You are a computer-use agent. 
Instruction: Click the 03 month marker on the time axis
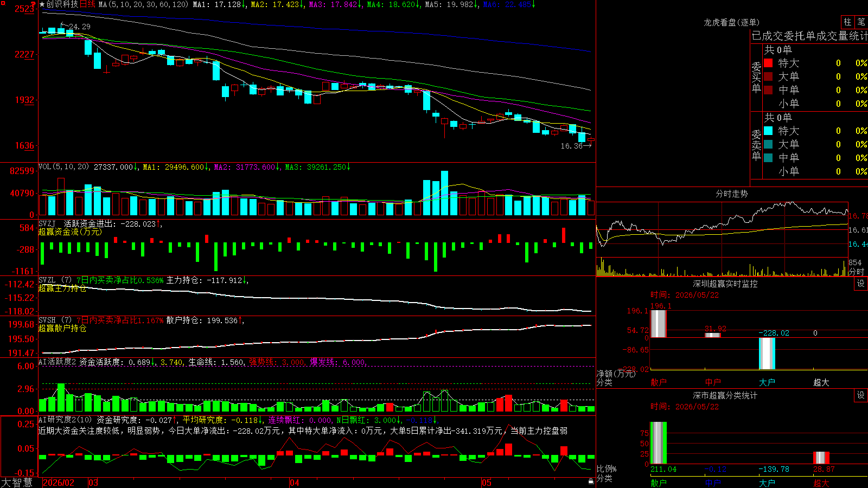[x=93, y=483]
